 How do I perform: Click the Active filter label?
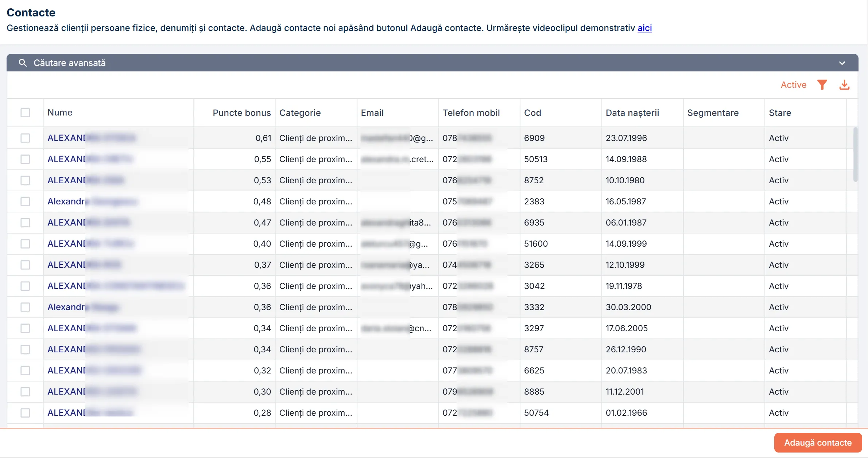click(793, 85)
